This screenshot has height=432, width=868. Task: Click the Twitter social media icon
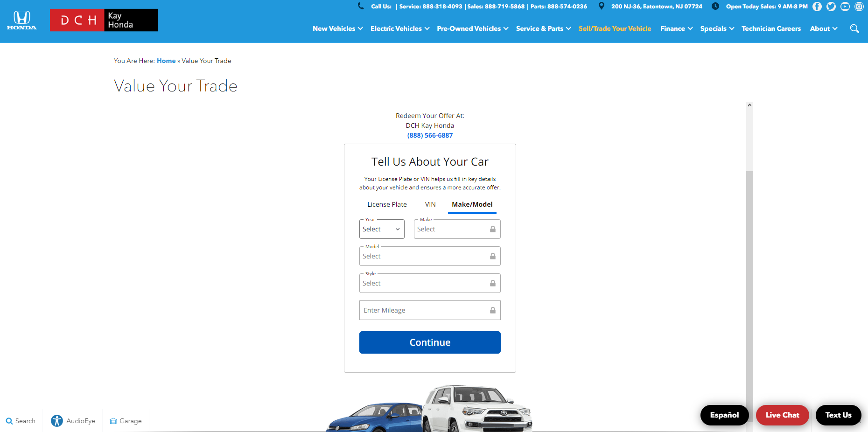click(831, 7)
